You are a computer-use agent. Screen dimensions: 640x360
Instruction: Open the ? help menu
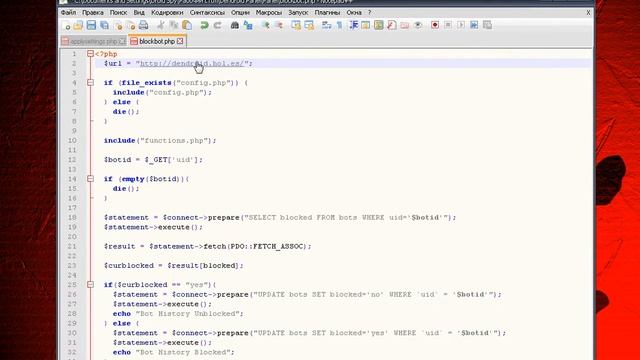tap(369, 13)
